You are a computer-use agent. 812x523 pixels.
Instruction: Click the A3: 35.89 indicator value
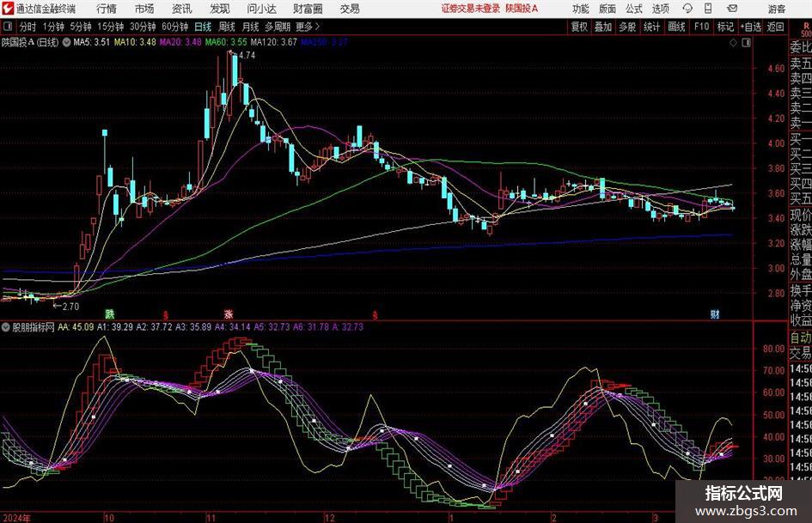tap(193, 327)
